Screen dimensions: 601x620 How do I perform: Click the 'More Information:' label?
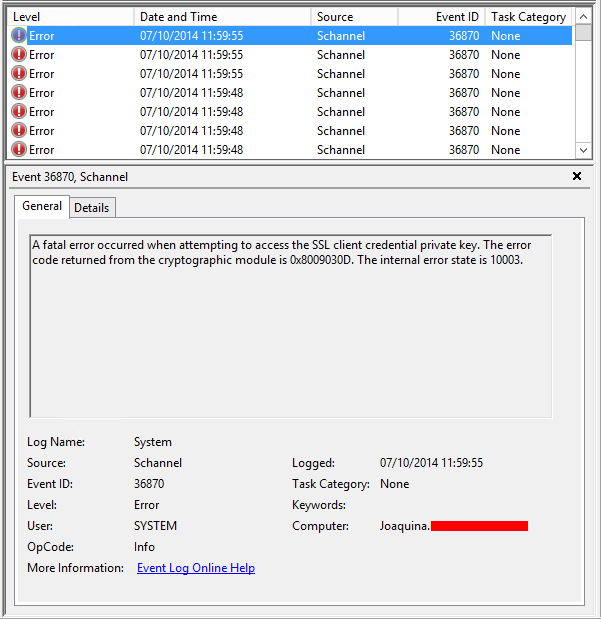pyautogui.click(x=75, y=568)
